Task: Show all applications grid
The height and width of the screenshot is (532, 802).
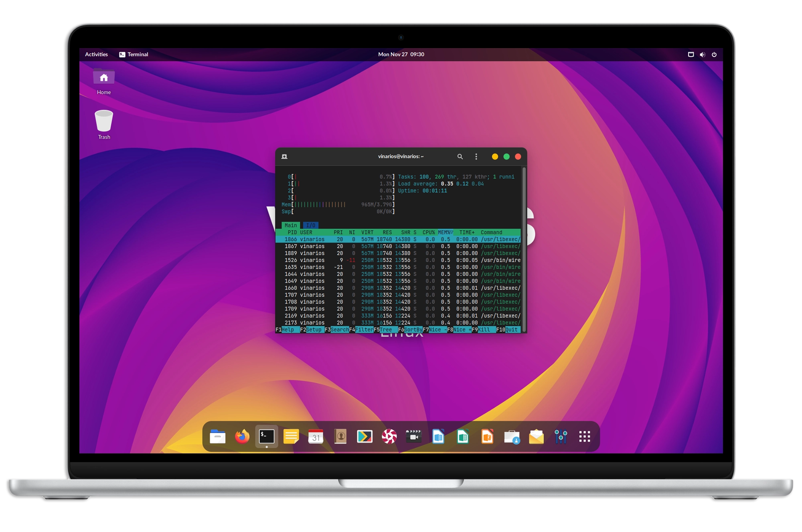Action: pyautogui.click(x=585, y=437)
